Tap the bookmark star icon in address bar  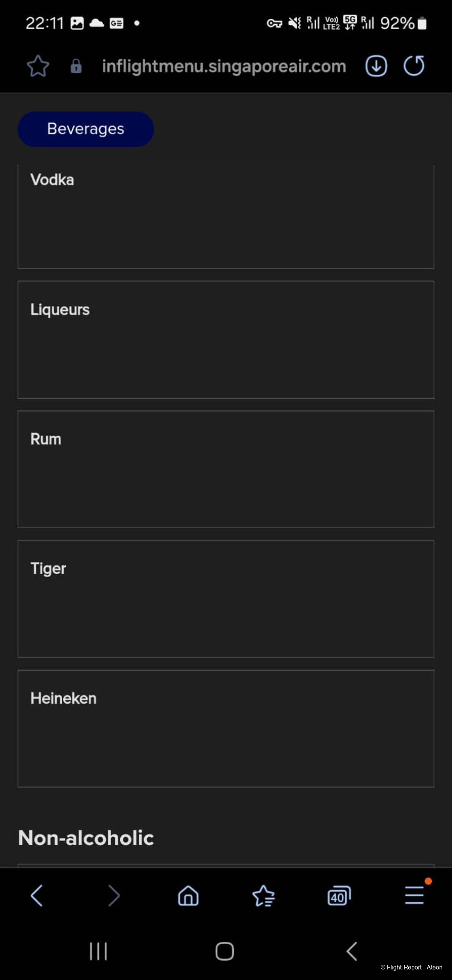38,66
